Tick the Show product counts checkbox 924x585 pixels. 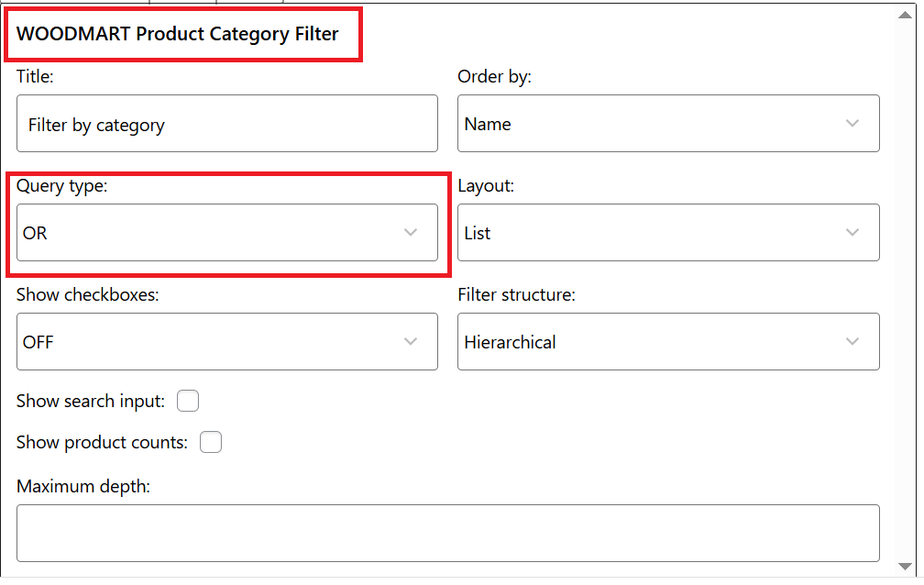[x=211, y=442]
